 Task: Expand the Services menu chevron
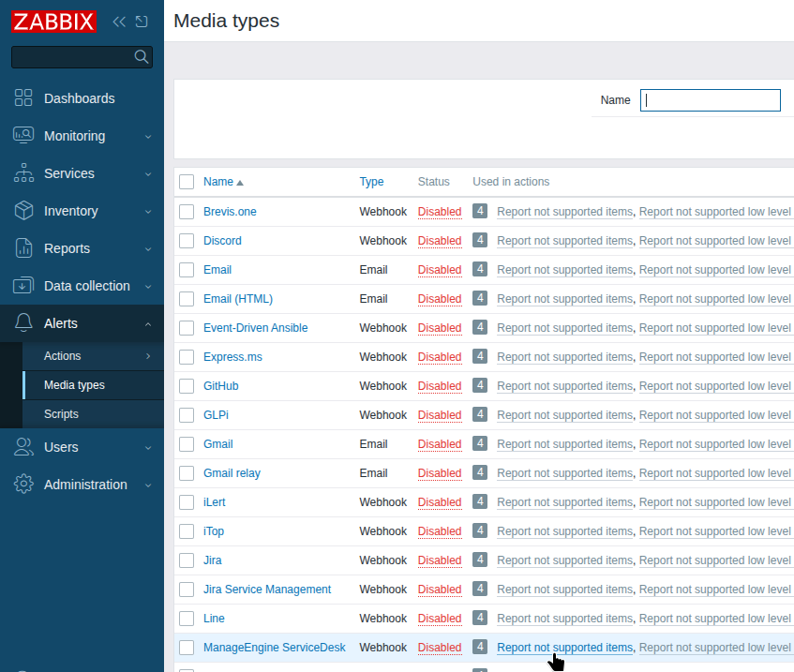147,173
